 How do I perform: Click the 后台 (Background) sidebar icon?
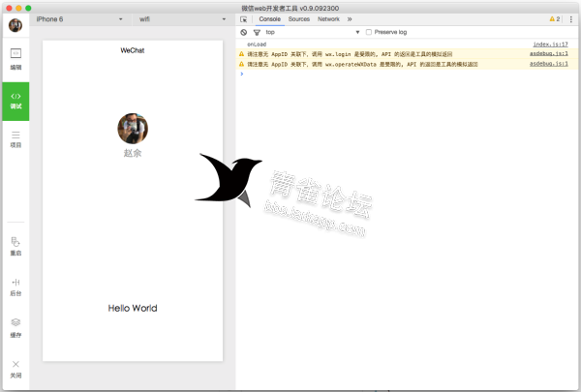[x=15, y=287]
